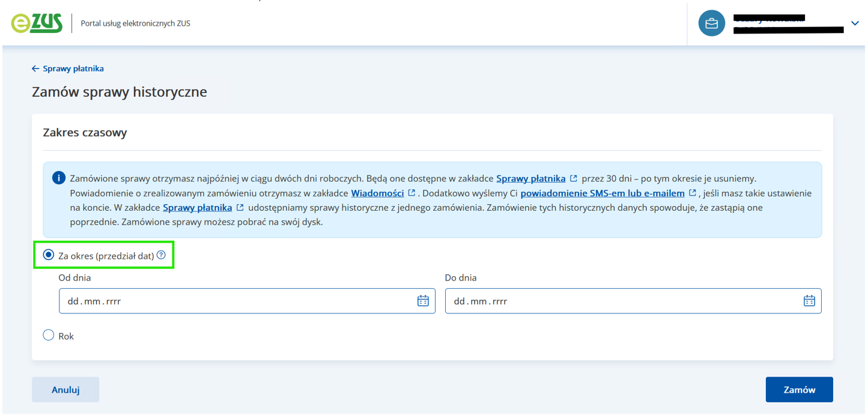Click help question mark next to Za okres
This screenshot has width=868, height=415.
coord(161,255)
